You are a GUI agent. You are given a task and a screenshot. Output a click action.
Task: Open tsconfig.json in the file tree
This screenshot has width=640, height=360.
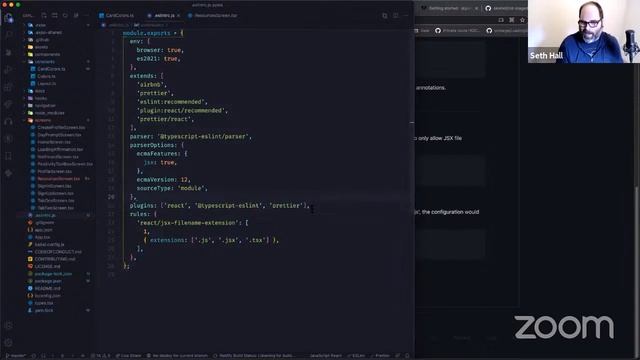coord(47,296)
